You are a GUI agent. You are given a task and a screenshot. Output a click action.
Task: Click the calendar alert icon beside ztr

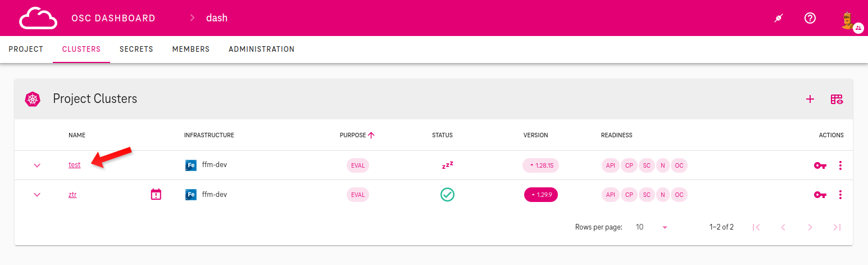pyautogui.click(x=156, y=195)
